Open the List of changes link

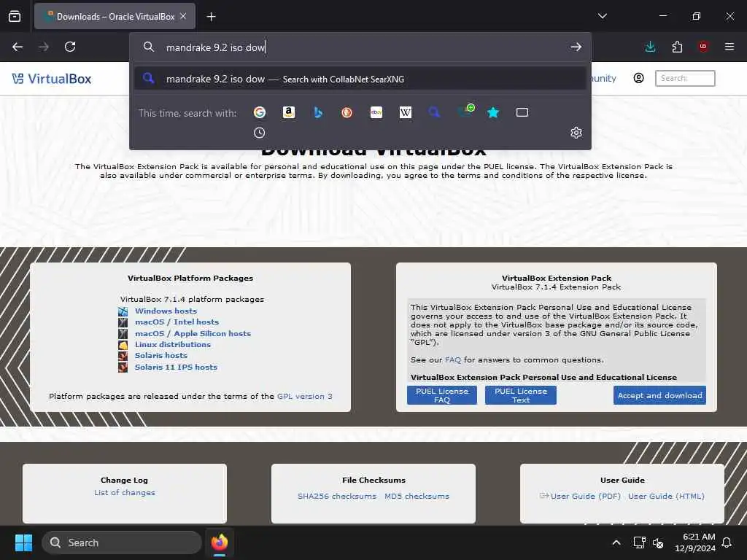point(124,492)
